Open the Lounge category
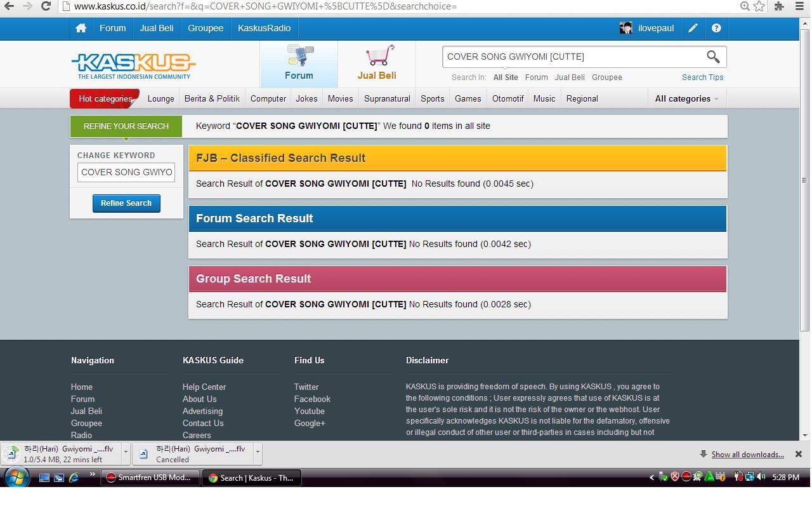 click(x=160, y=98)
